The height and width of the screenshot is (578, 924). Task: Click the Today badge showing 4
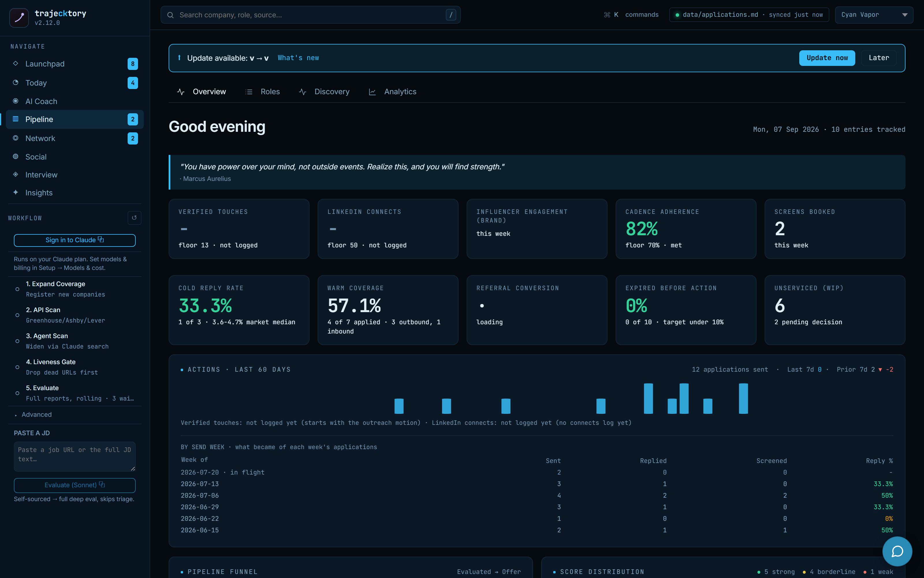[x=133, y=83]
